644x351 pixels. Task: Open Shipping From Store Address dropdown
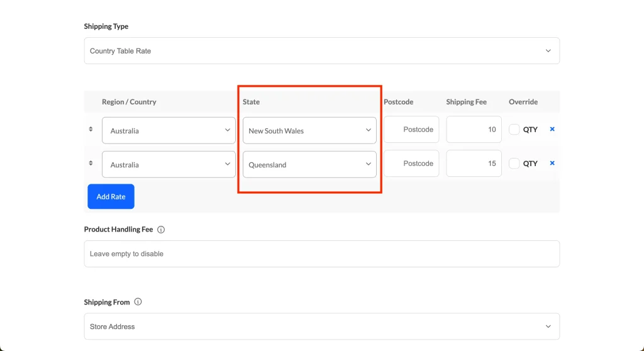tap(321, 326)
